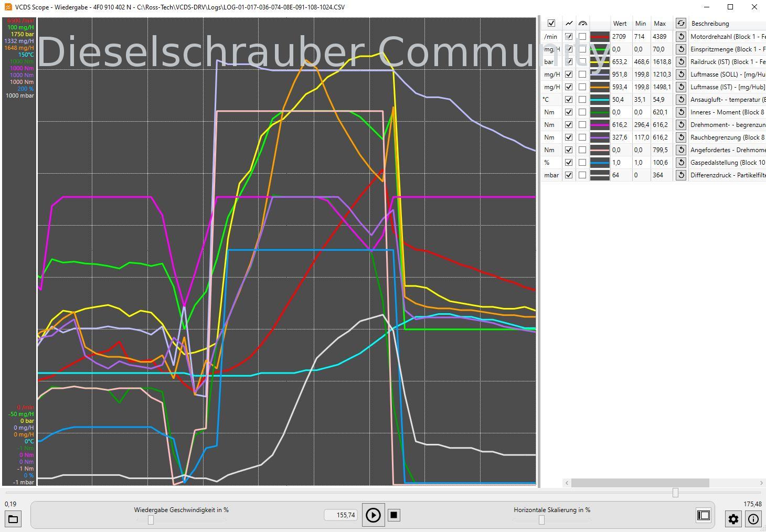Reset min/max for Gaspedalstellung row
Screen dimensions: 766x532
point(680,163)
